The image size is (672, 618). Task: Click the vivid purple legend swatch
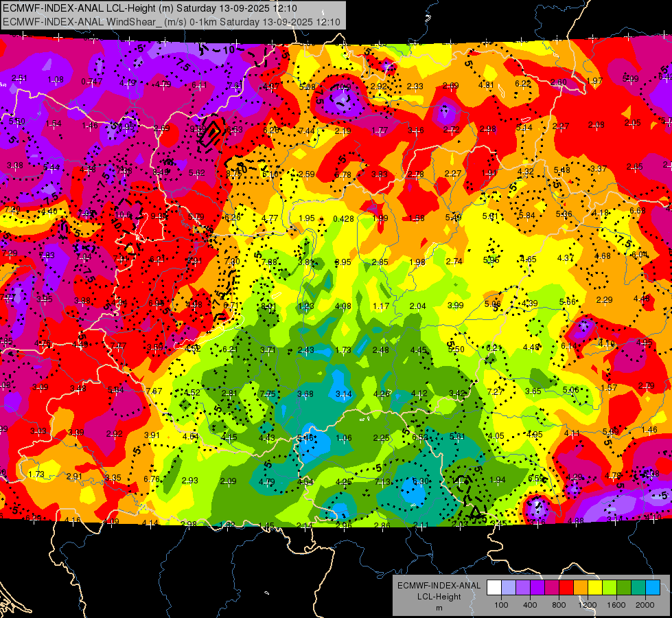pos(537,588)
